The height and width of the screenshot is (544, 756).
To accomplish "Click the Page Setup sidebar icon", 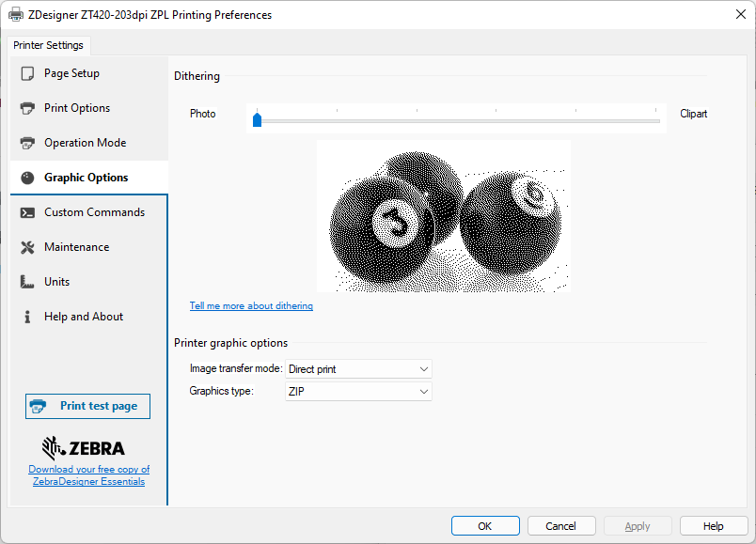I will (x=27, y=73).
